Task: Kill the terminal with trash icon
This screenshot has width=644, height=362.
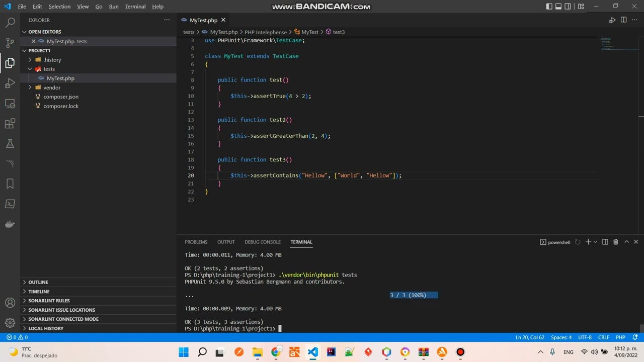Action: (x=615, y=242)
